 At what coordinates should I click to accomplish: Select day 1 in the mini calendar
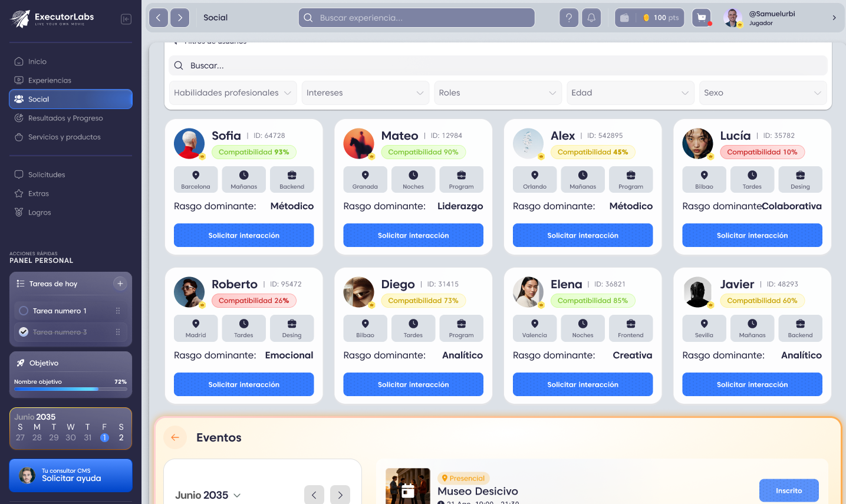click(x=104, y=437)
